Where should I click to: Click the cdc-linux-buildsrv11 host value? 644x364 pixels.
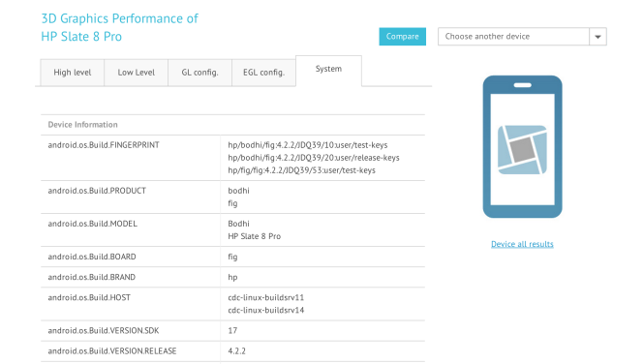pos(265,298)
